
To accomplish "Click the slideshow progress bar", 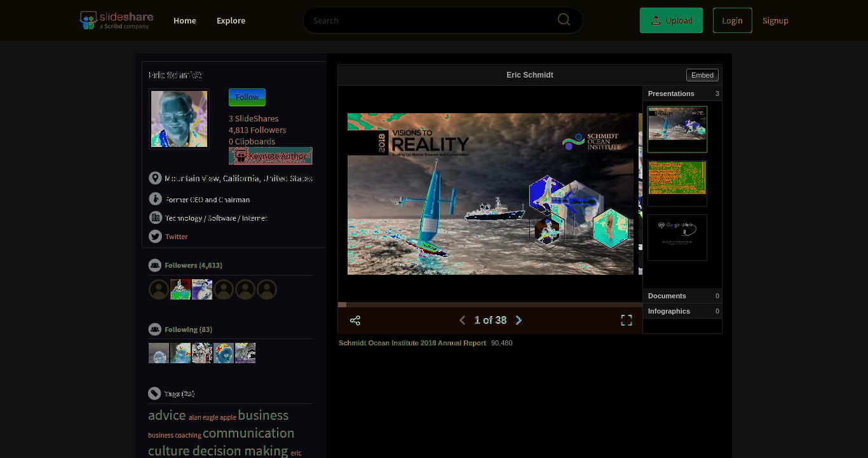I will (x=491, y=305).
